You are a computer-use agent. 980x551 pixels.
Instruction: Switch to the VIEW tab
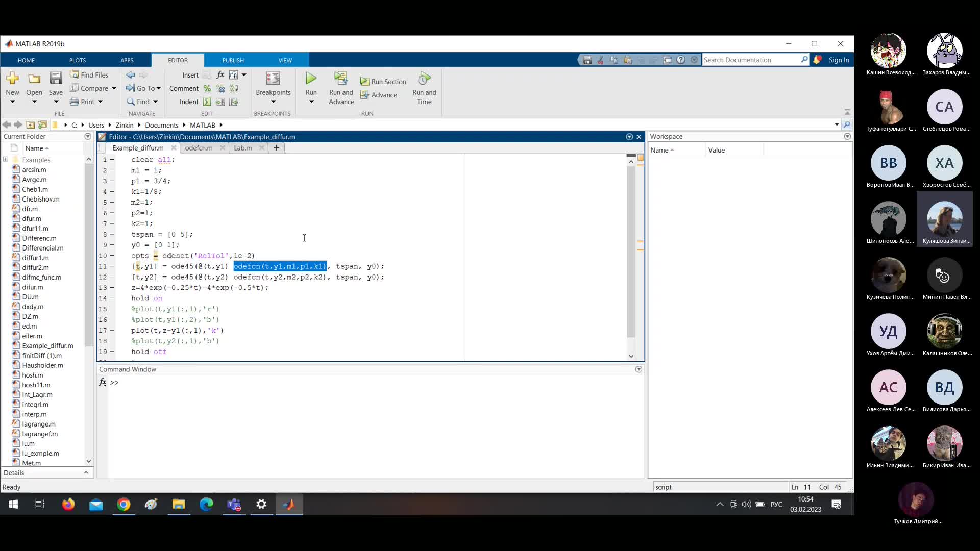tap(285, 60)
